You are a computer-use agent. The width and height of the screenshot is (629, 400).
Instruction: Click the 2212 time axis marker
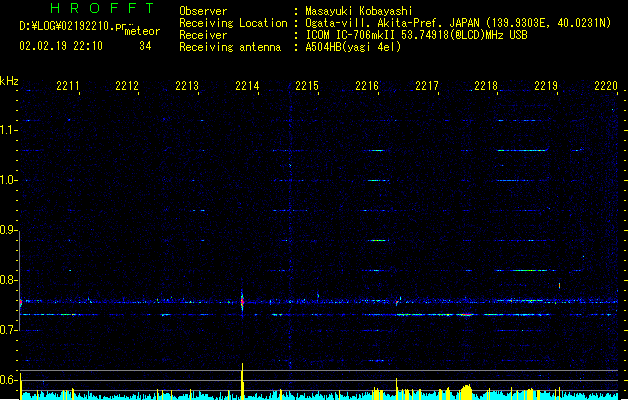(127, 86)
